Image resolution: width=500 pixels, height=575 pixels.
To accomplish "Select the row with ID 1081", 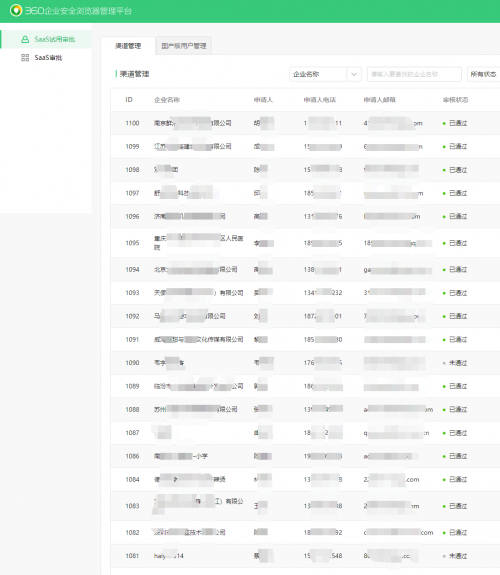I will point(305,556).
